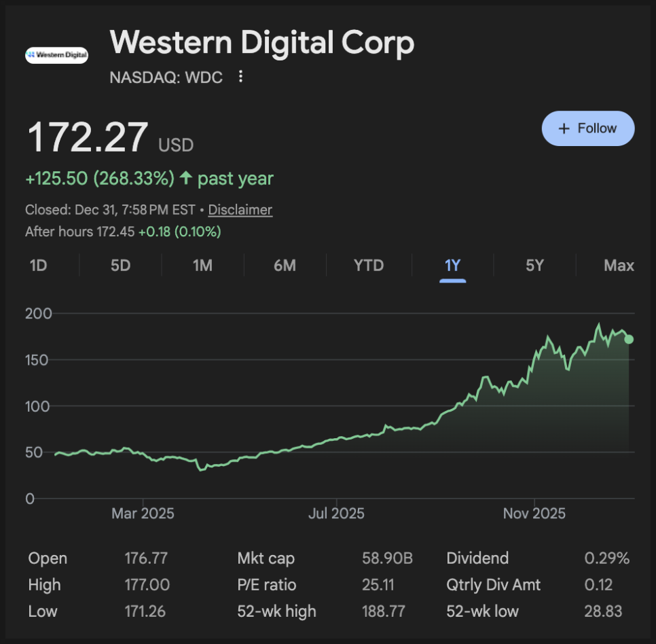Click the green up arrow next to past year

tap(186, 179)
